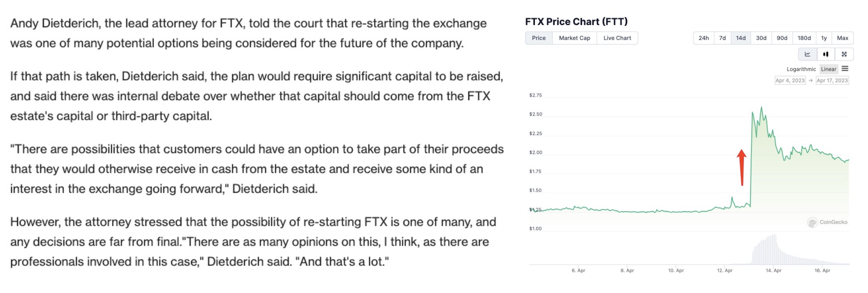Click the FTX Price Chart (FTT) heading
Screen dimensions: 868x293
(x=576, y=22)
